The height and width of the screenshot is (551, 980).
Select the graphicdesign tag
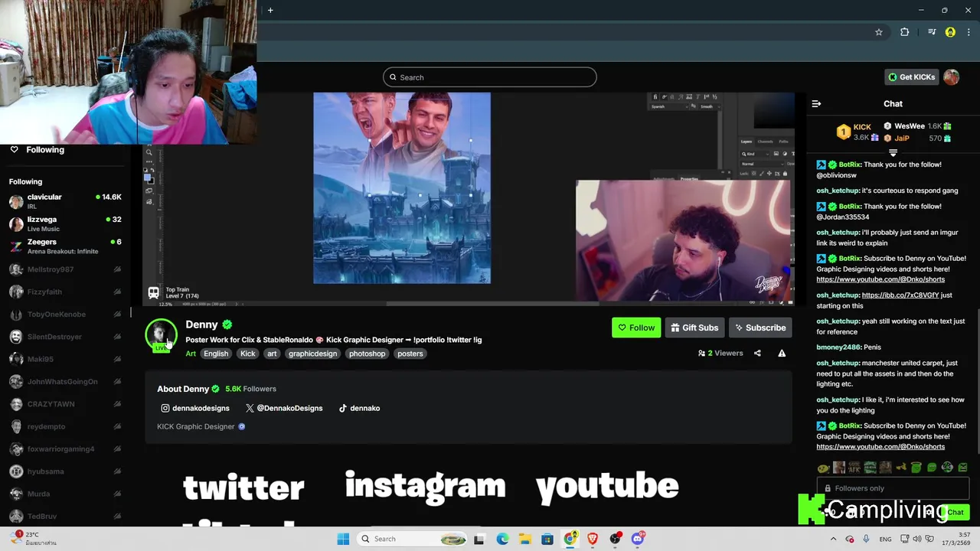pos(312,354)
